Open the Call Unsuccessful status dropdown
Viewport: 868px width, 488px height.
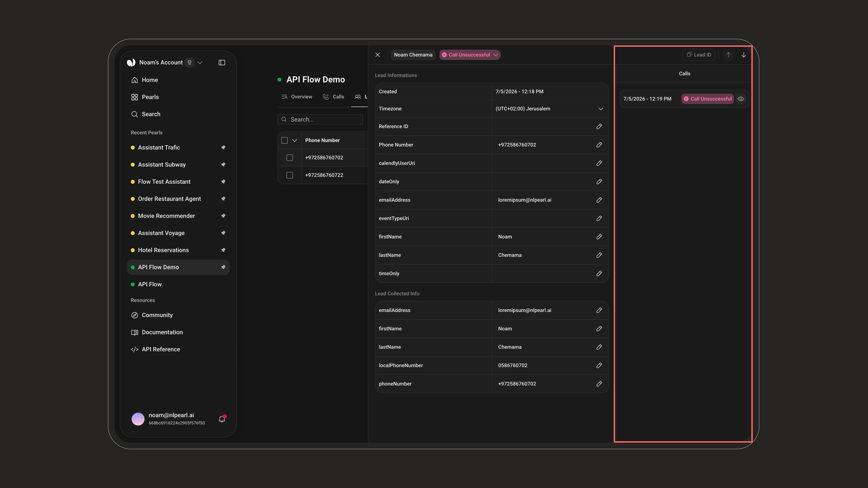[x=470, y=55]
